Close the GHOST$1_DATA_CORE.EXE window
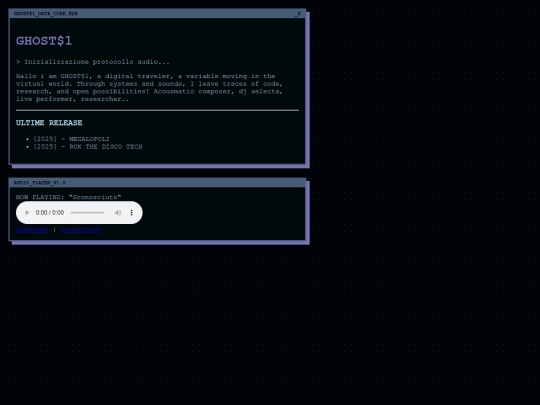540x405 pixels. click(299, 13)
